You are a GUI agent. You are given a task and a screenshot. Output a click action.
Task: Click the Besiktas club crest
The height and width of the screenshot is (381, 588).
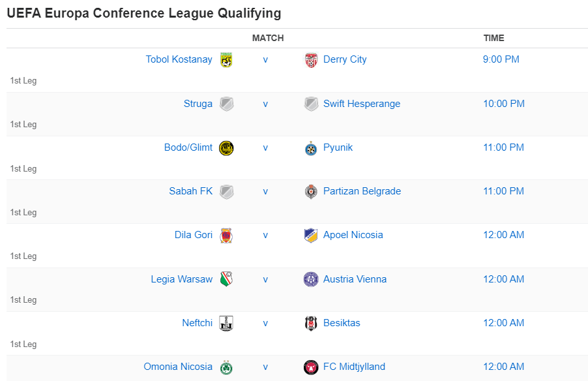[310, 322]
